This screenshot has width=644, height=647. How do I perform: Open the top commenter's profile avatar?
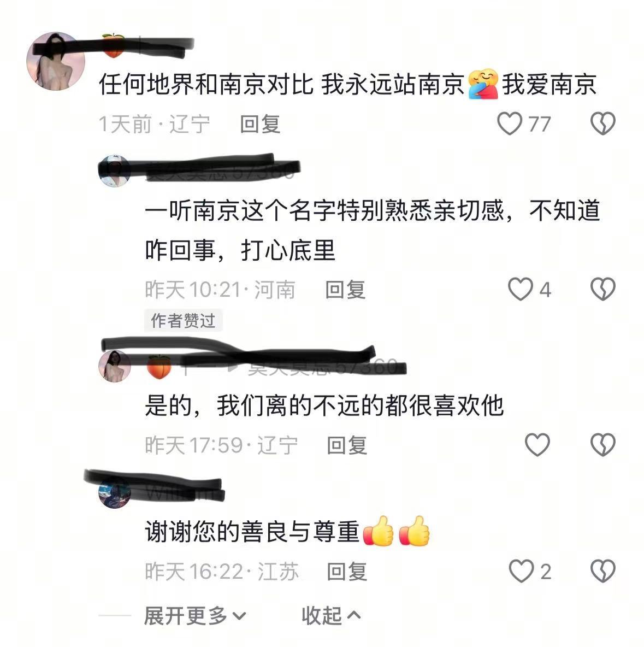coord(56,61)
